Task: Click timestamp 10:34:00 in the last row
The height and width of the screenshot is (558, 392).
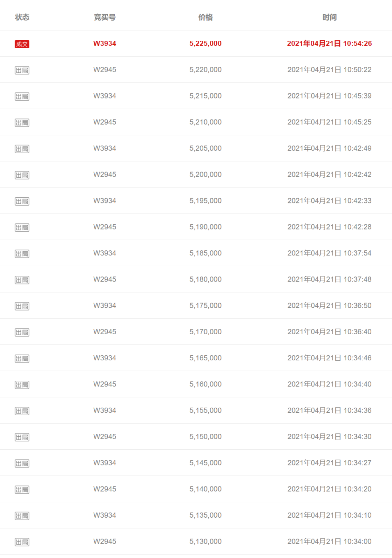Action: (330, 541)
